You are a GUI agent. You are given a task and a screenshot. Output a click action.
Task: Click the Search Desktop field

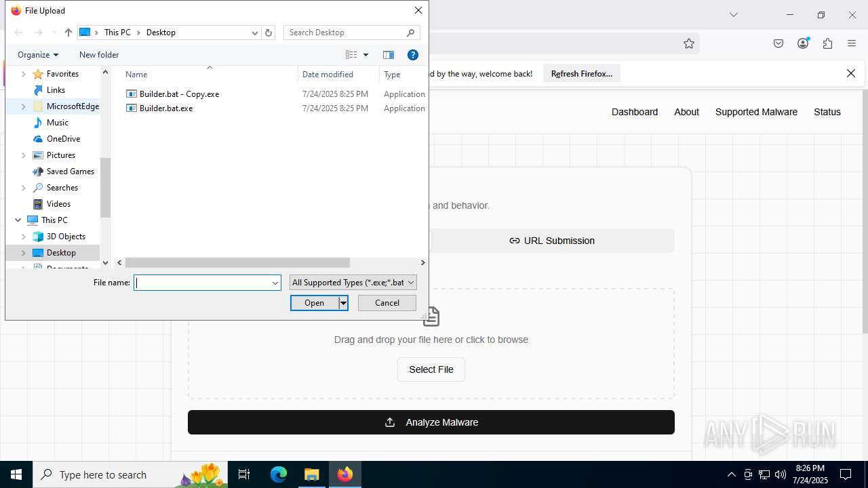pos(344,33)
